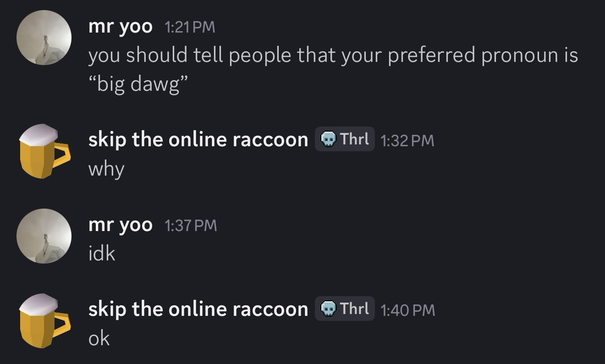Viewport: 605px width, 364px height.
Task: Open the "Thrl" tag label at 1:40 PM
Action: coord(355,309)
